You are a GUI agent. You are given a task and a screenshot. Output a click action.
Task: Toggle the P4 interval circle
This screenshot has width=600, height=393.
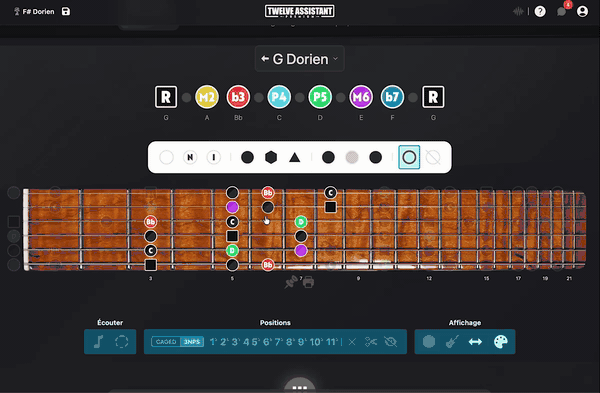279,97
